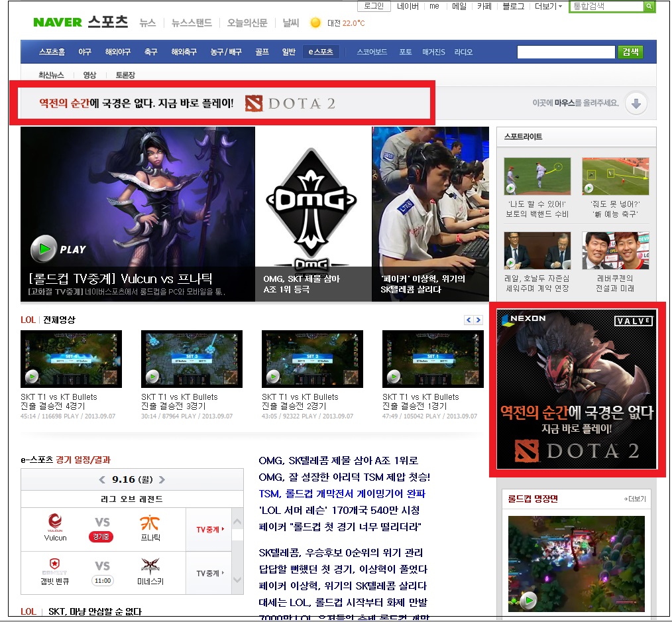Play the 롤드컵 명장면 video
Screen dimensions: 672x622
tap(529, 601)
